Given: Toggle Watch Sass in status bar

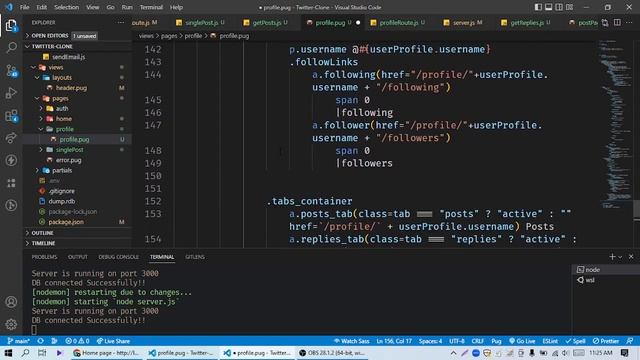Looking at the screenshot, I should [x=351, y=341].
